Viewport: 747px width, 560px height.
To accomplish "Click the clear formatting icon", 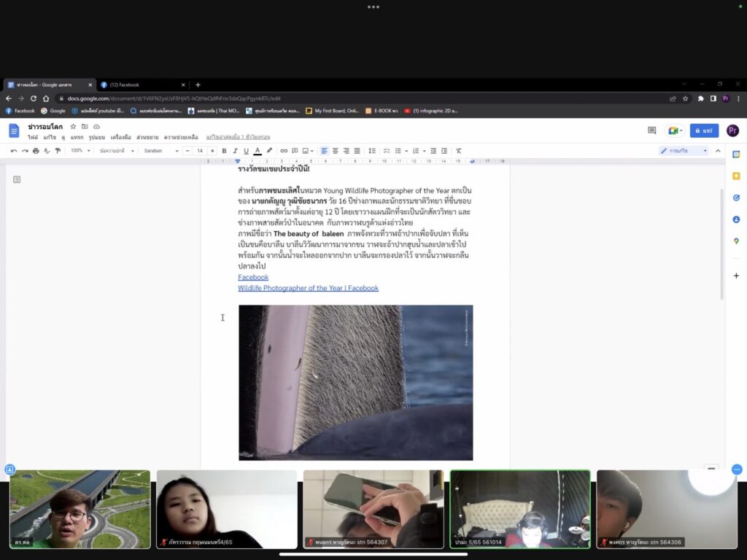I will click(459, 151).
